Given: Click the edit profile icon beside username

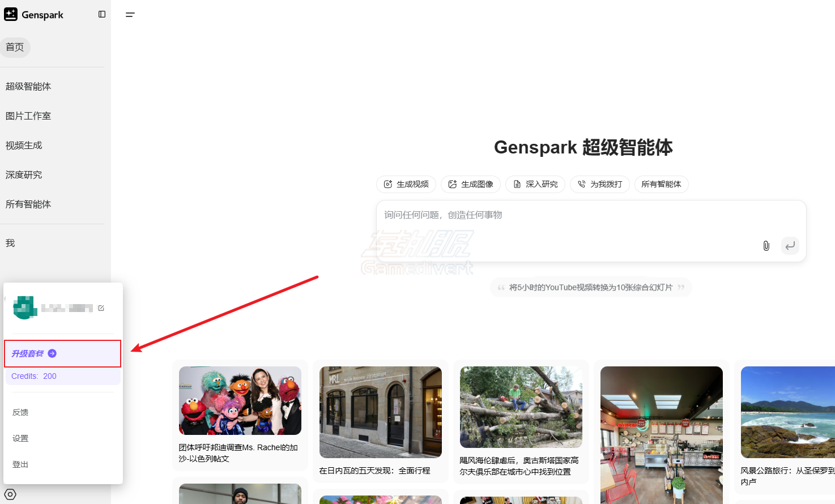Looking at the screenshot, I should 101,308.
